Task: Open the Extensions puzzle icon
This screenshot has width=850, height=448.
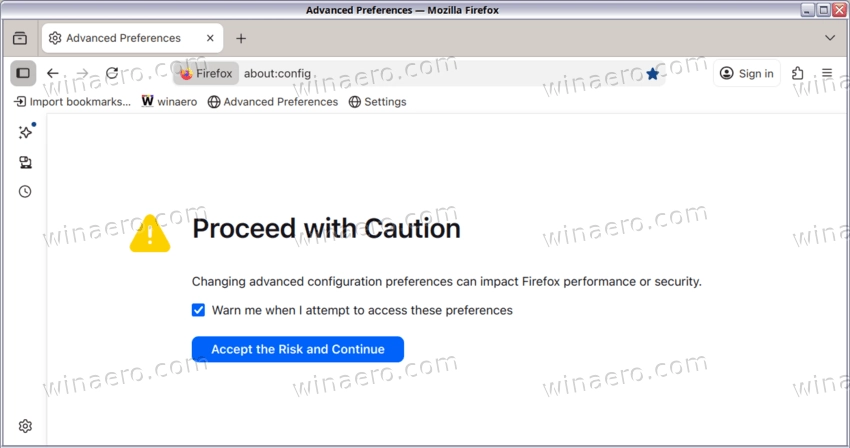Action: [x=797, y=73]
